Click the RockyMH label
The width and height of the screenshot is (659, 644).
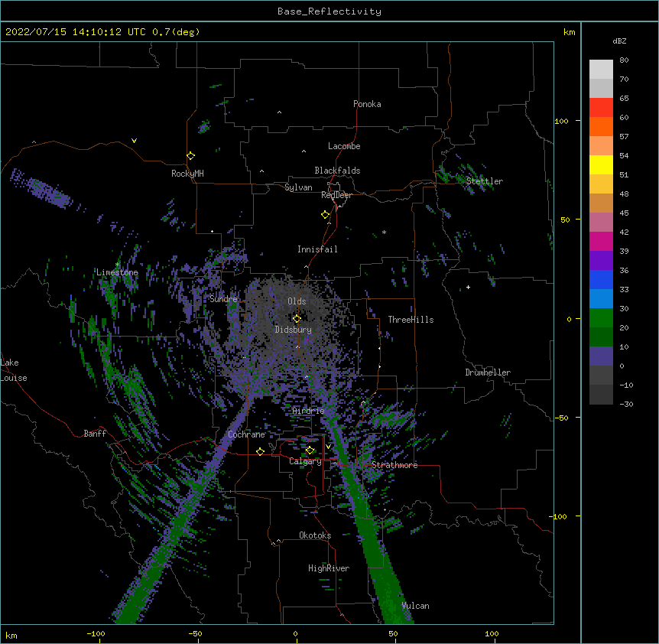(x=187, y=173)
